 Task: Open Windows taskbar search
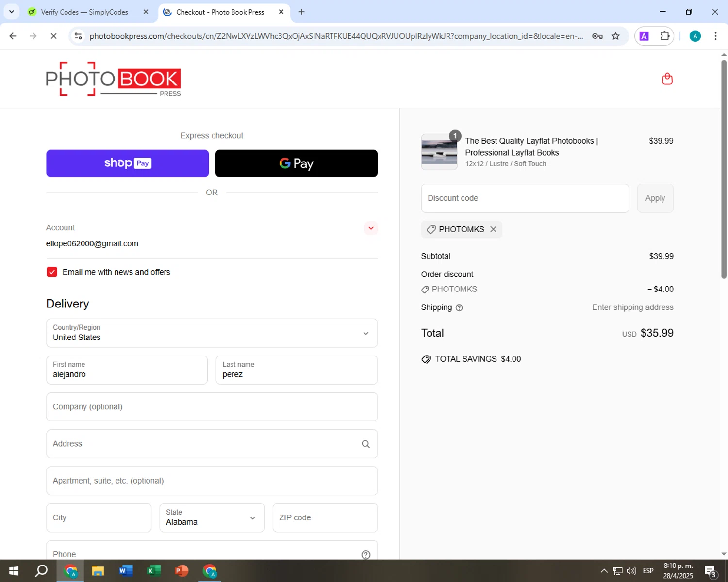[41, 571]
